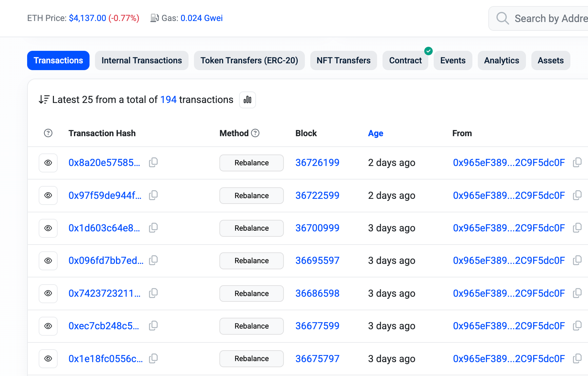Copy transaction hash 0x1d603c64e8
This screenshot has width=588, height=376.
click(x=153, y=228)
